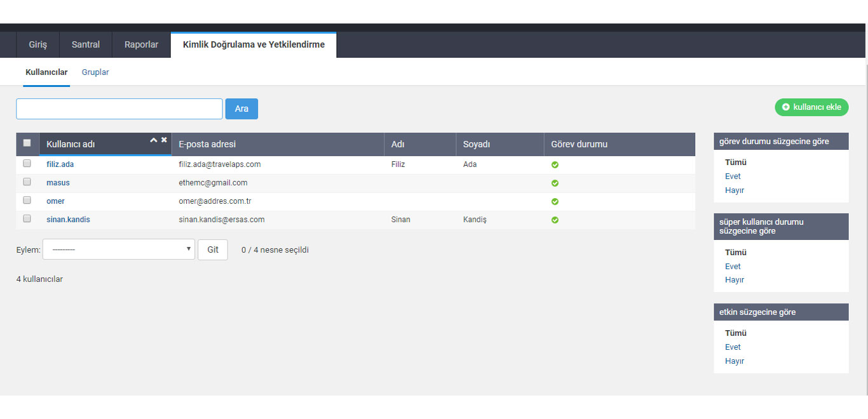Image resolution: width=868 pixels, height=419 pixels.
Task: Select the checkbox next to omer
Action: [27, 200]
